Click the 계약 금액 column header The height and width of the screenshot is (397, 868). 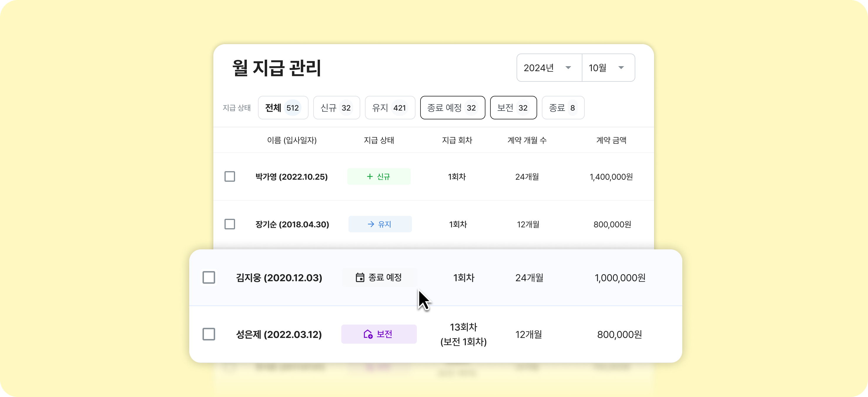click(611, 140)
